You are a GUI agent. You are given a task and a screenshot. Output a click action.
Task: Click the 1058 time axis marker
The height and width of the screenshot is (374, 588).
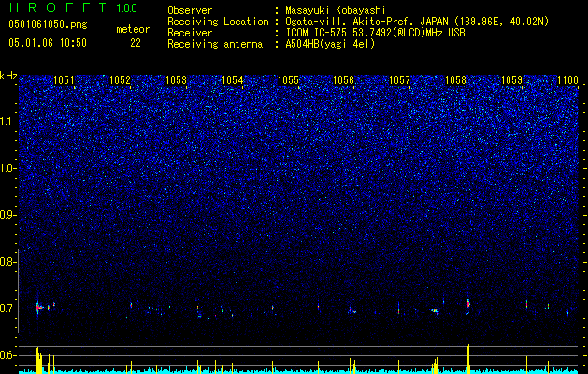(x=455, y=80)
